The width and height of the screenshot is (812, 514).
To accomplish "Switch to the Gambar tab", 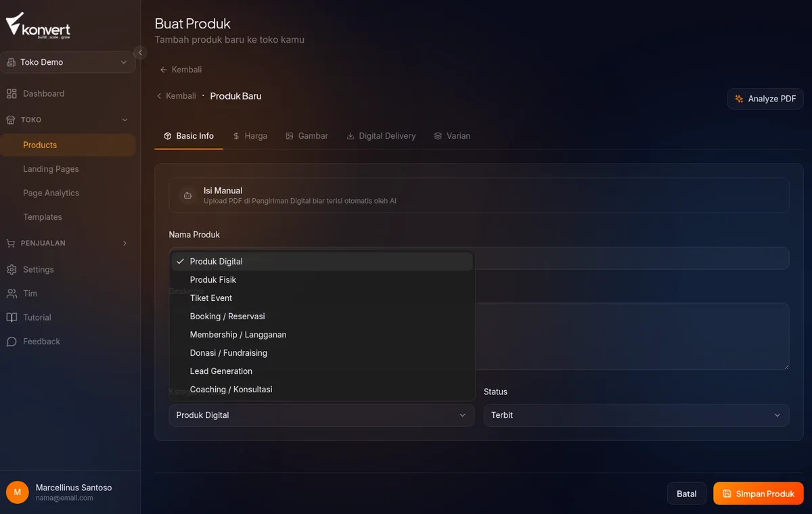I will click(307, 136).
